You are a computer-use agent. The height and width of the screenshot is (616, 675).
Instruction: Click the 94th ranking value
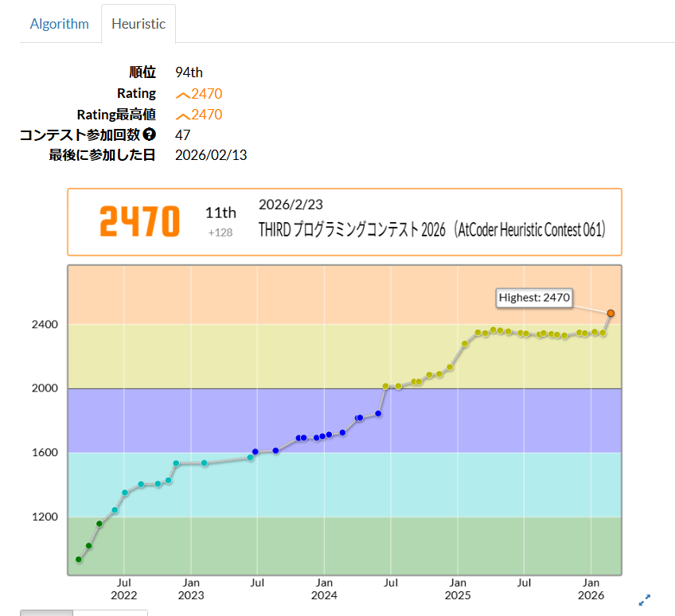pos(189,72)
